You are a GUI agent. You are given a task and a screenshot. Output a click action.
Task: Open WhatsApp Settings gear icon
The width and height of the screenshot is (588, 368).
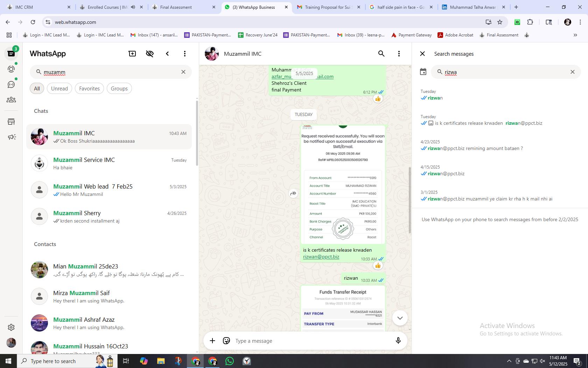tap(11, 327)
